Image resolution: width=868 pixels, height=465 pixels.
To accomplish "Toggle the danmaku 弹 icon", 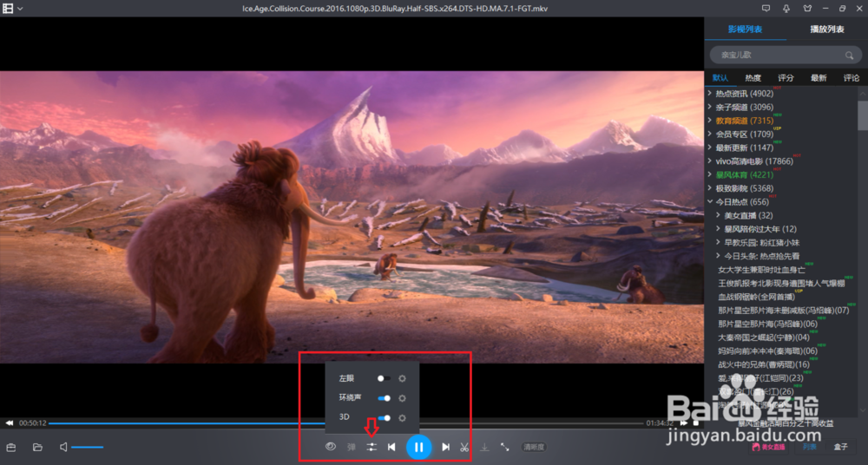I will tap(351, 447).
